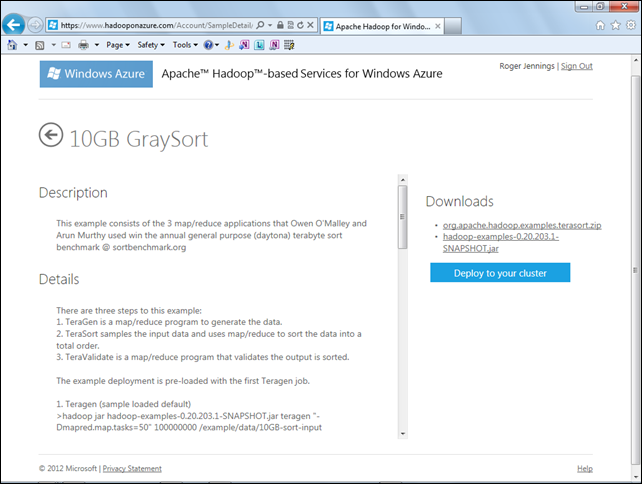Click the Send to OneNote icon
Image resolution: width=642 pixels, height=484 pixels.
(244, 45)
